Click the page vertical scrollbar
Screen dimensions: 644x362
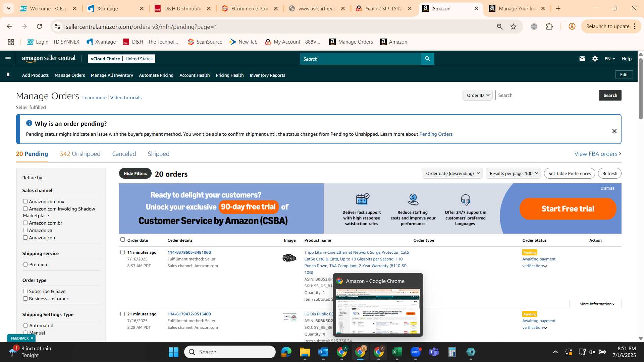(640, 89)
